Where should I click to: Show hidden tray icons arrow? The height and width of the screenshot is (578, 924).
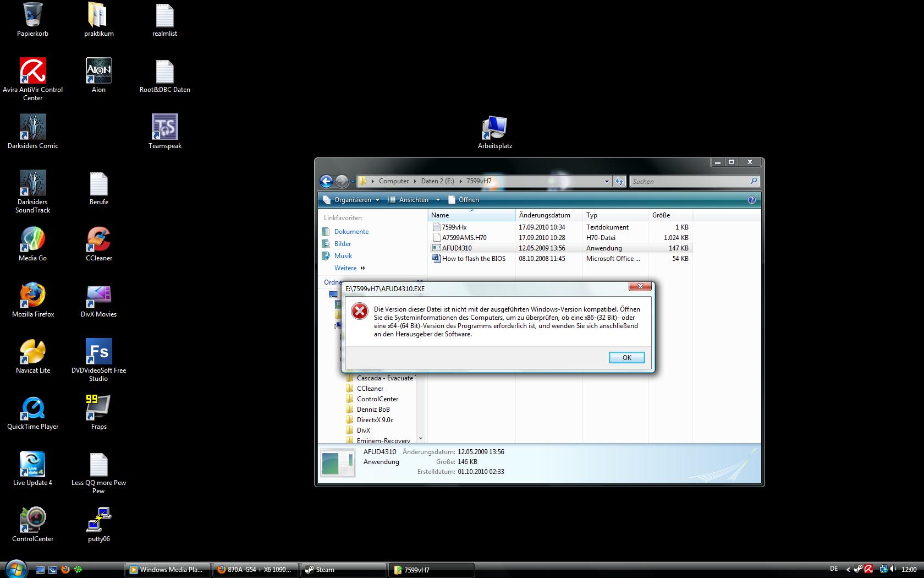pos(849,570)
